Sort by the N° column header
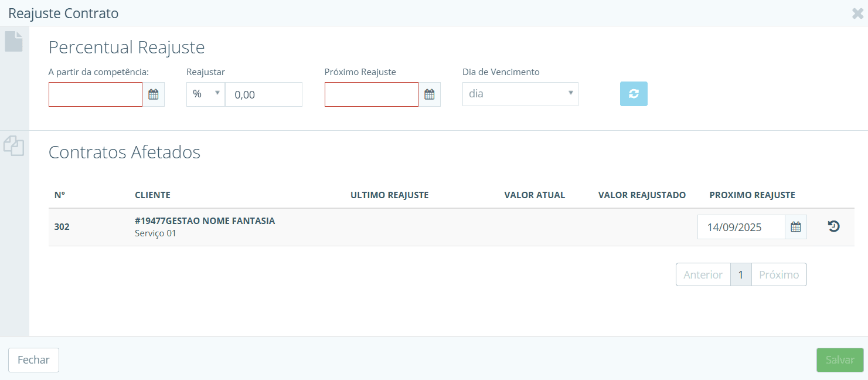 59,195
